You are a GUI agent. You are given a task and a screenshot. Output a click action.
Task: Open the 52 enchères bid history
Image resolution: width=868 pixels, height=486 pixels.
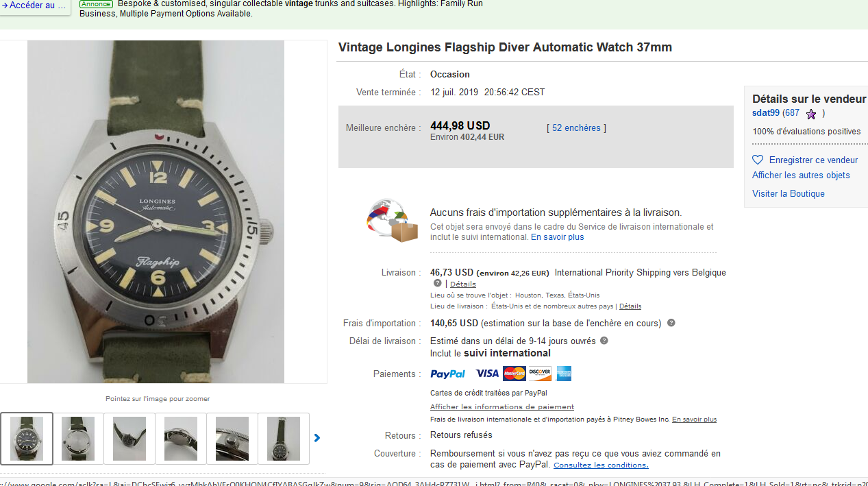(x=576, y=128)
